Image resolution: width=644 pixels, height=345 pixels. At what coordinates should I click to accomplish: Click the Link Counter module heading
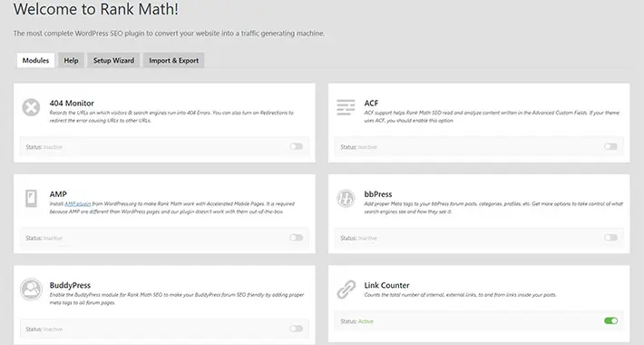pyautogui.click(x=386, y=285)
